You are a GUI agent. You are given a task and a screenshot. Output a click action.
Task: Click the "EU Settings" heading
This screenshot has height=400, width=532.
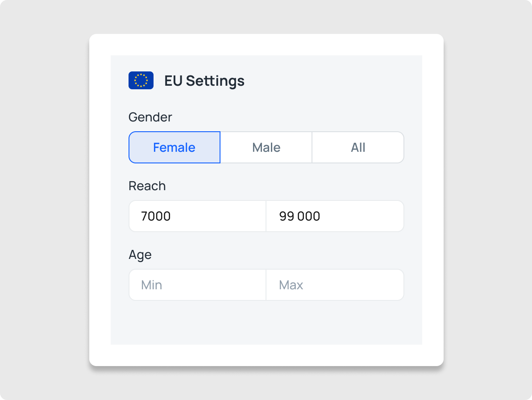click(204, 81)
